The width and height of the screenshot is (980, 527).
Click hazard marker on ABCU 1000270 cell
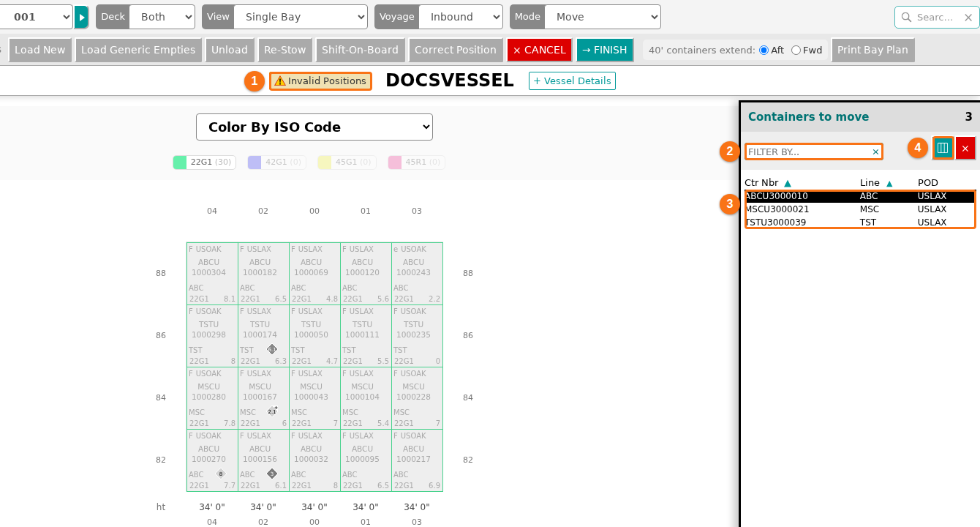pos(220,474)
